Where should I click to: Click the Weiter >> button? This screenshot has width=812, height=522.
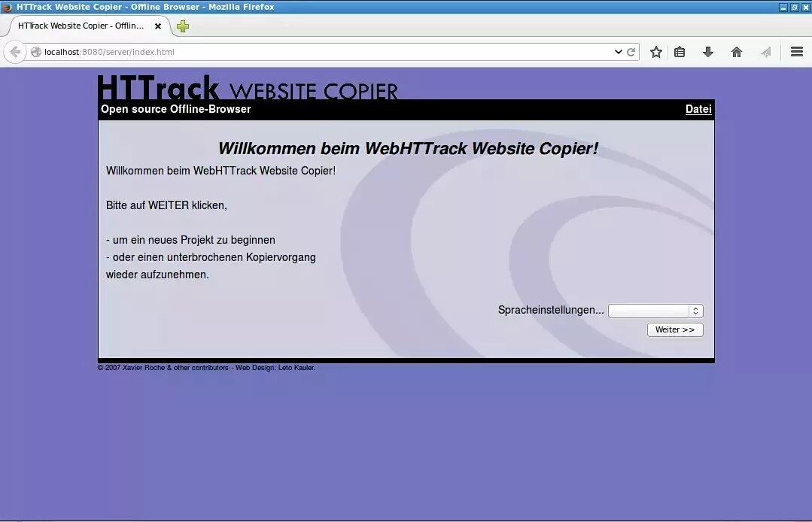[675, 329]
